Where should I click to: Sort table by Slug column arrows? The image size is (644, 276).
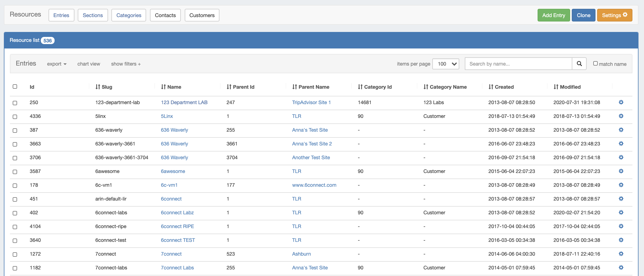(x=98, y=87)
